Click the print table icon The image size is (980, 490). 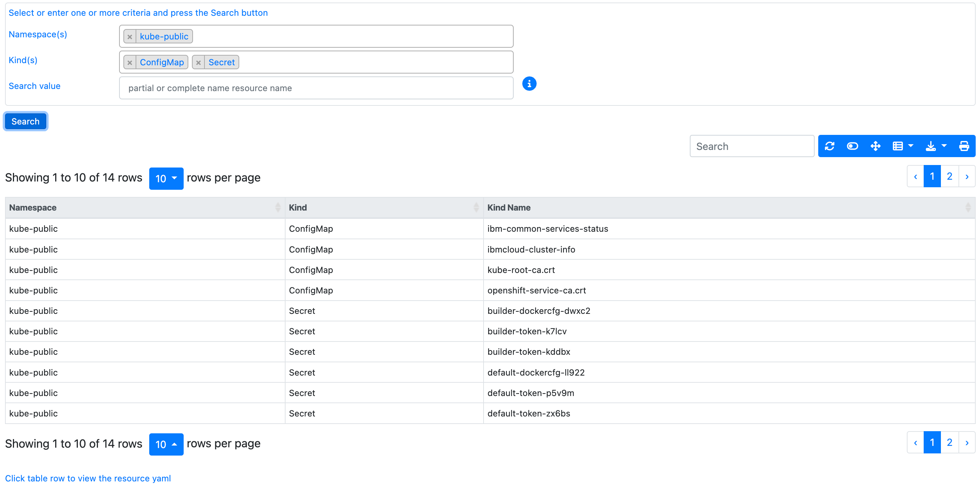pos(963,146)
